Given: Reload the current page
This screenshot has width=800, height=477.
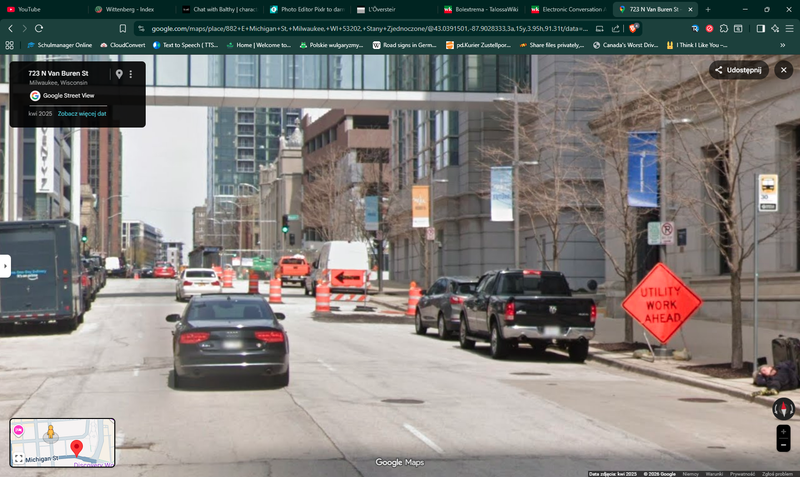Looking at the screenshot, I should point(39,29).
